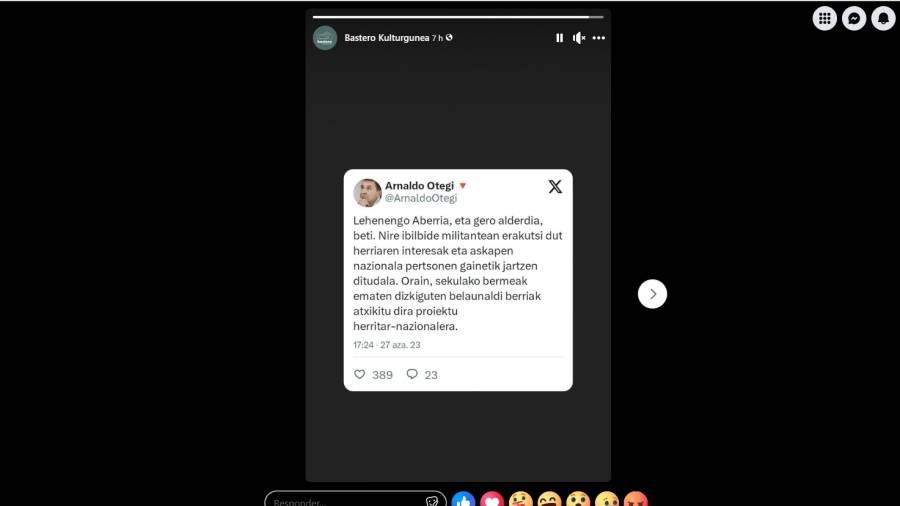Open the Facebook apps grid menu
Image resolution: width=900 pixels, height=506 pixels.
(x=825, y=18)
